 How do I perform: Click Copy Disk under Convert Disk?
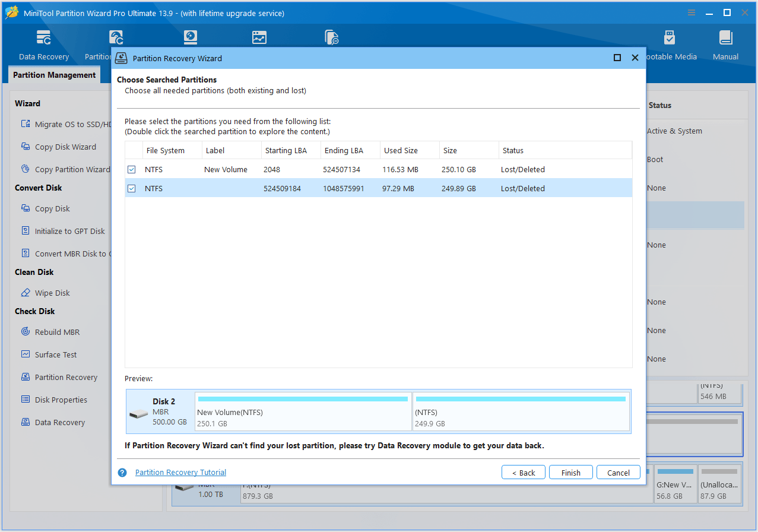click(x=52, y=208)
